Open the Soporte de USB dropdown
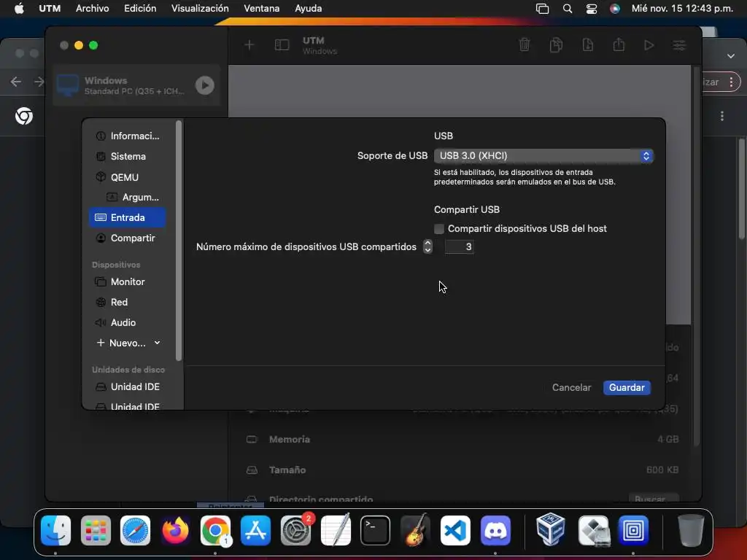The image size is (747, 560). [543, 156]
